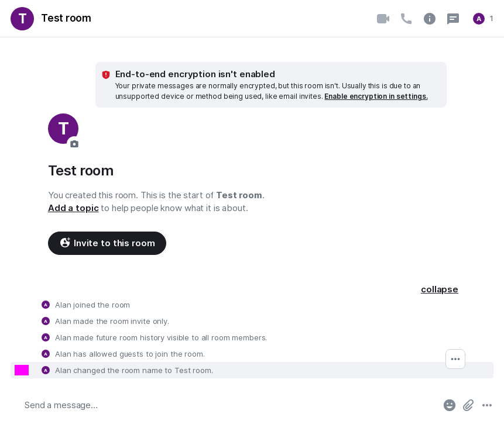Open message options on highlighted event
Viewport: 504px width, 421px height.
pos(455,359)
